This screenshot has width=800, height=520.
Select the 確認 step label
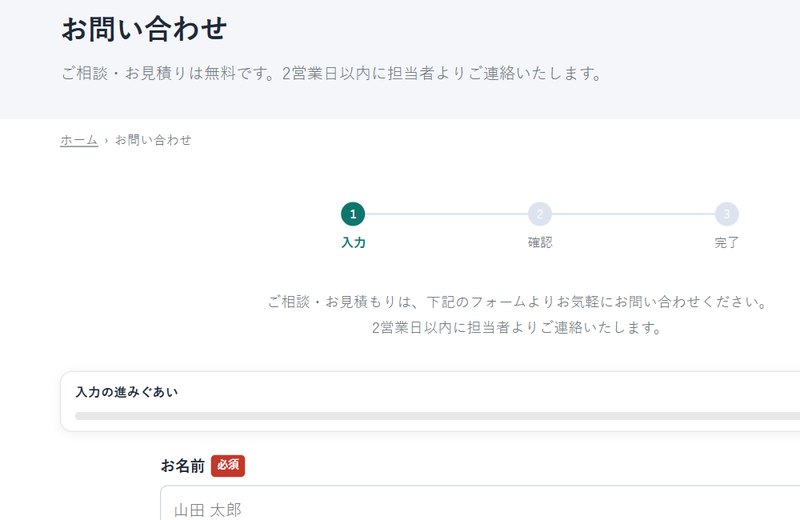tap(540, 242)
